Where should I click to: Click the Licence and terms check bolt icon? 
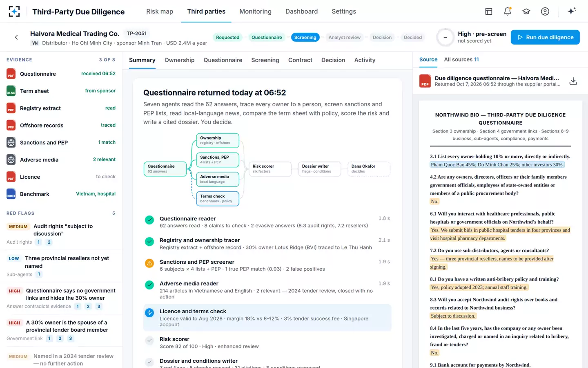point(149,313)
